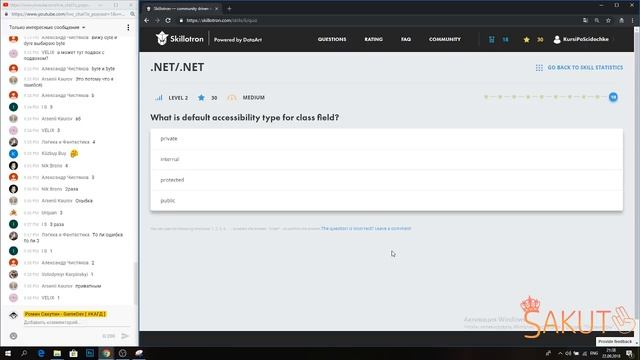Image resolution: width=640 pixels, height=360 pixels.
Task: Click the blue star points icon
Action: (201, 98)
